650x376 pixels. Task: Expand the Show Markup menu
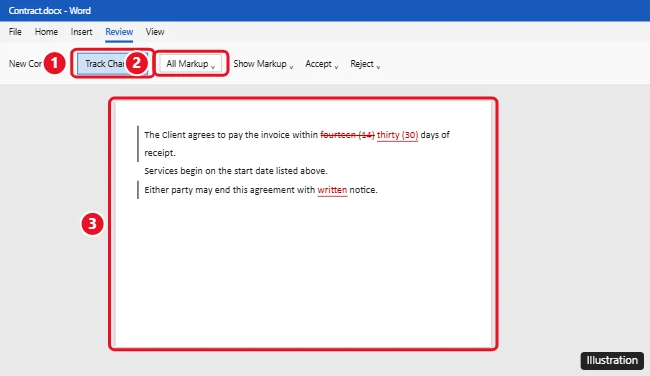pyautogui.click(x=263, y=64)
